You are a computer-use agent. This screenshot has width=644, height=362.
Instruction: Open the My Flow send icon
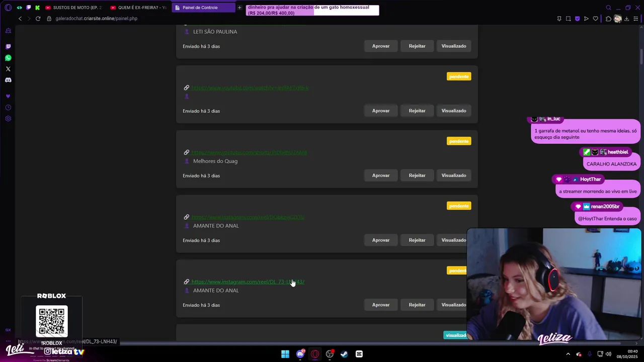tap(586, 19)
